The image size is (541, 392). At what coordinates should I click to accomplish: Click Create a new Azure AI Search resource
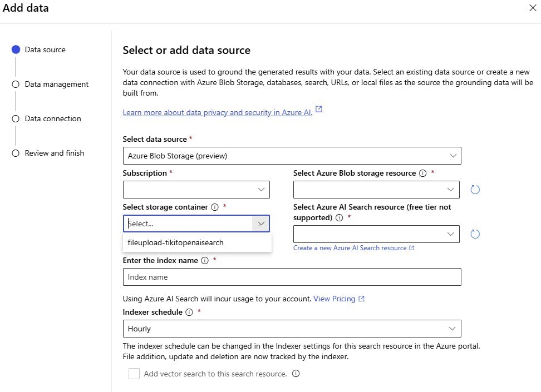(350, 248)
